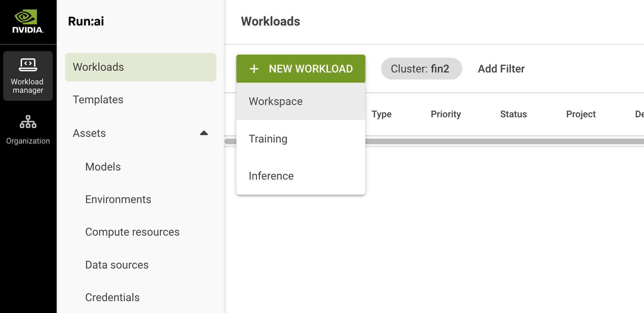The height and width of the screenshot is (313, 644).
Task: Click the Workloads page heading
Action: [271, 21]
